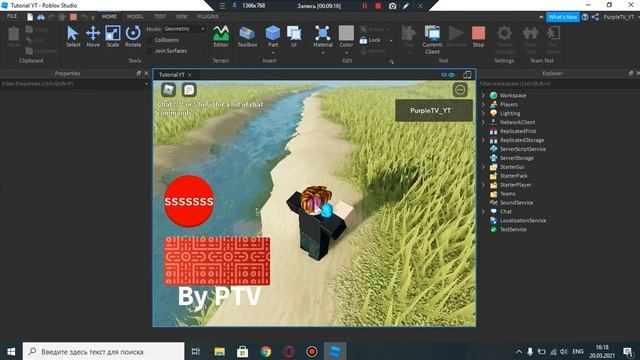Activate the Rotate tool
Viewport: 640px width, 360px height.
point(133,36)
